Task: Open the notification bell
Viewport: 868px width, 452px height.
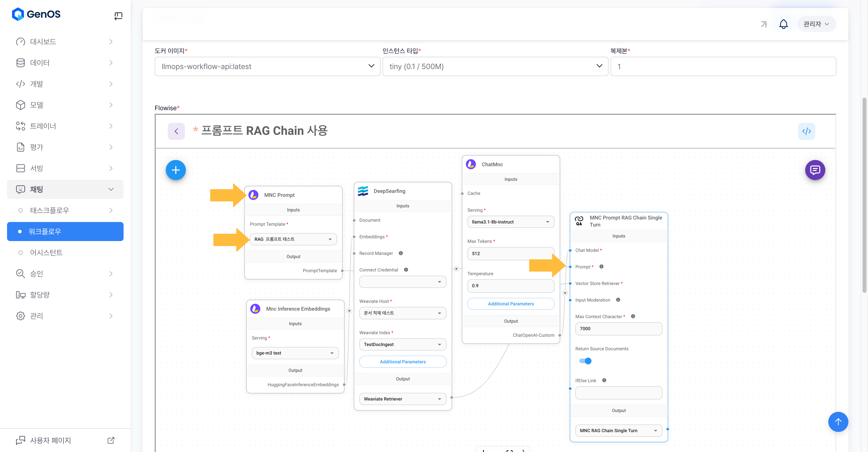Action: (783, 24)
